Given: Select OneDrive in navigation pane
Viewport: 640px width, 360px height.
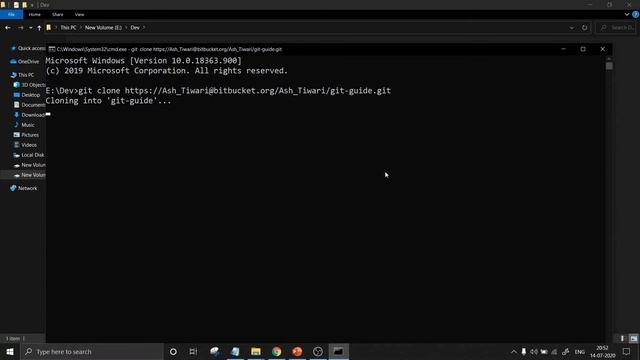Looking at the screenshot, I should (x=24, y=62).
